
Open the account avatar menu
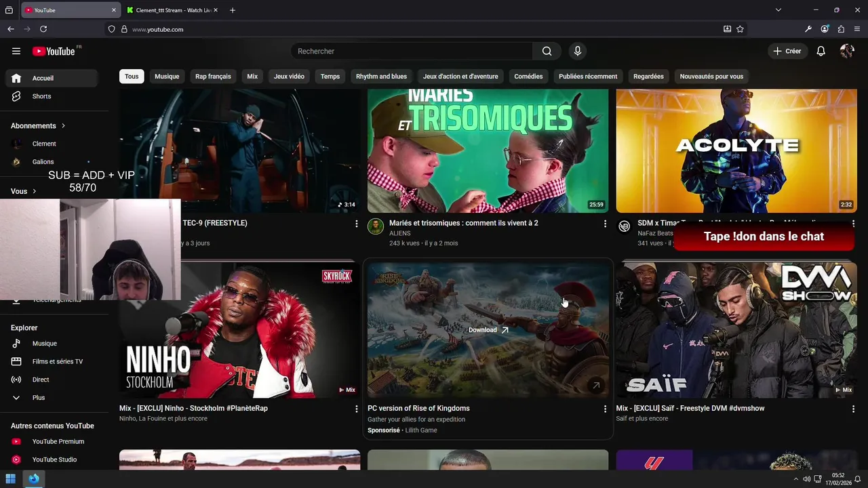click(x=846, y=51)
